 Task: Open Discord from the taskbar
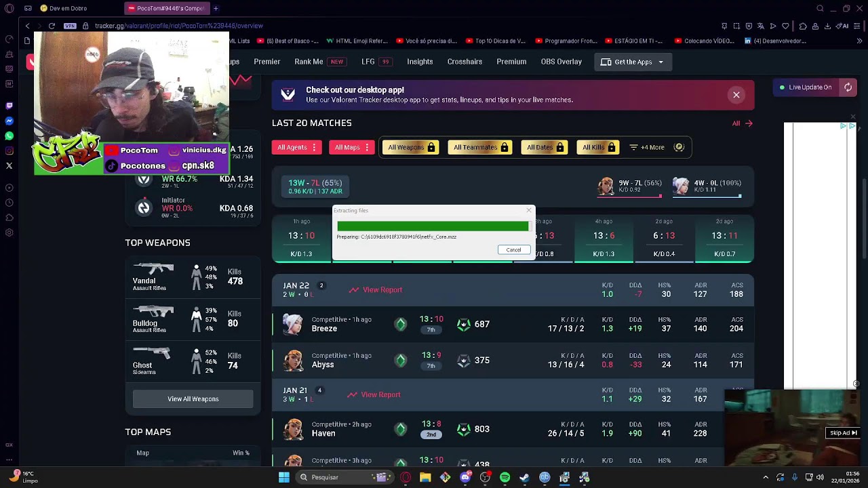[465, 477]
